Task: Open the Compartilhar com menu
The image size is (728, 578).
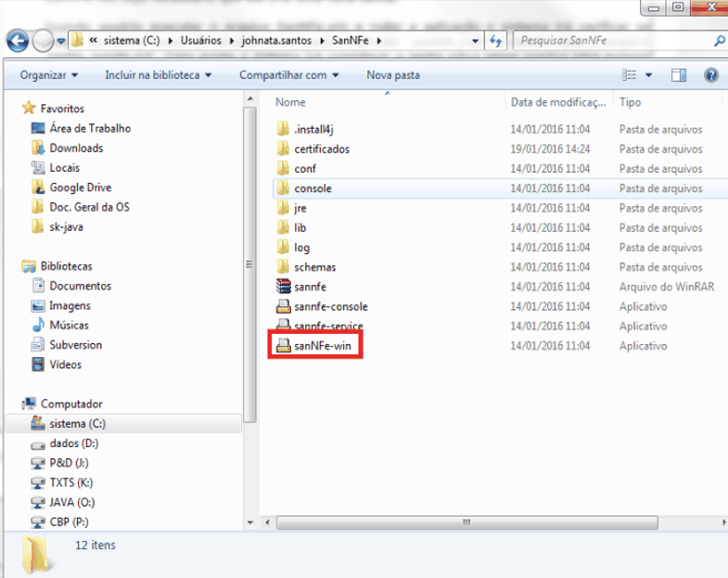Action: [x=288, y=75]
